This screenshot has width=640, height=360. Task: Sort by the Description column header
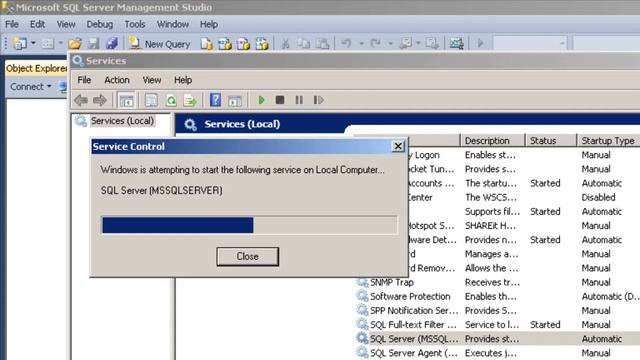click(x=492, y=140)
